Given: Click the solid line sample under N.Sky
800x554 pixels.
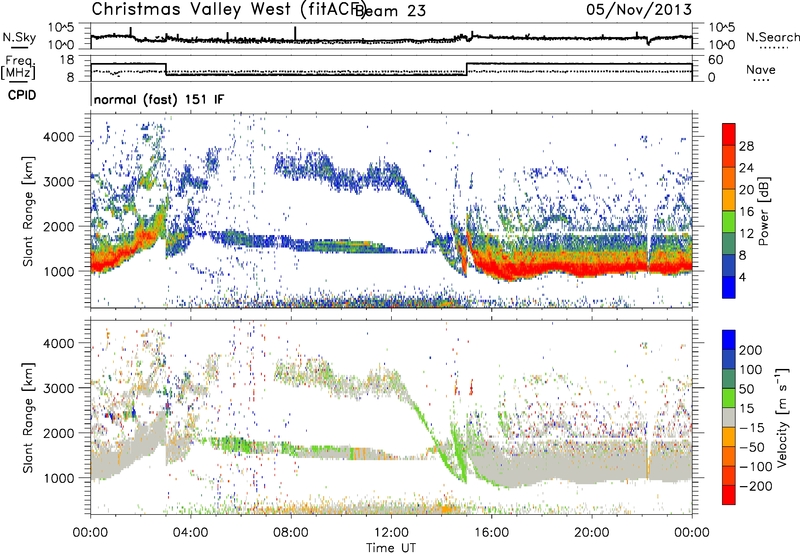Looking at the screenshot, I should pyautogui.click(x=19, y=47).
